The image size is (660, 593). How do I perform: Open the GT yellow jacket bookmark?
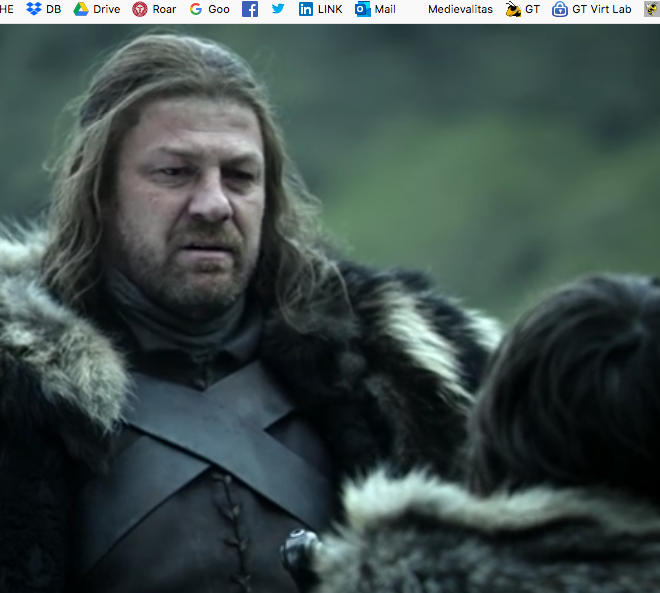[522, 9]
